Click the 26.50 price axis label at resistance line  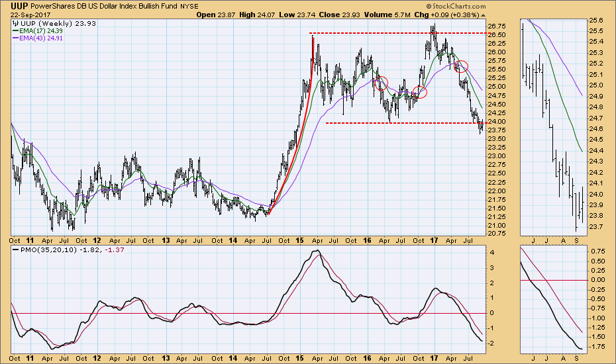pyautogui.click(x=496, y=35)
